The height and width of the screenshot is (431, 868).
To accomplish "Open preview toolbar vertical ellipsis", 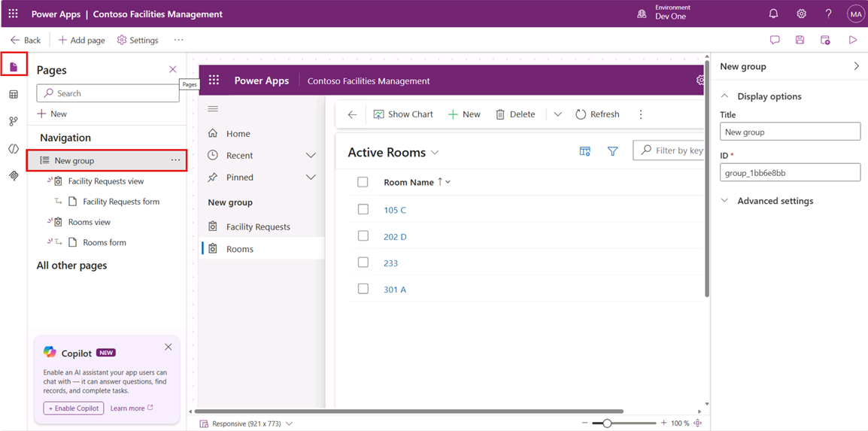I will (641, 114).
